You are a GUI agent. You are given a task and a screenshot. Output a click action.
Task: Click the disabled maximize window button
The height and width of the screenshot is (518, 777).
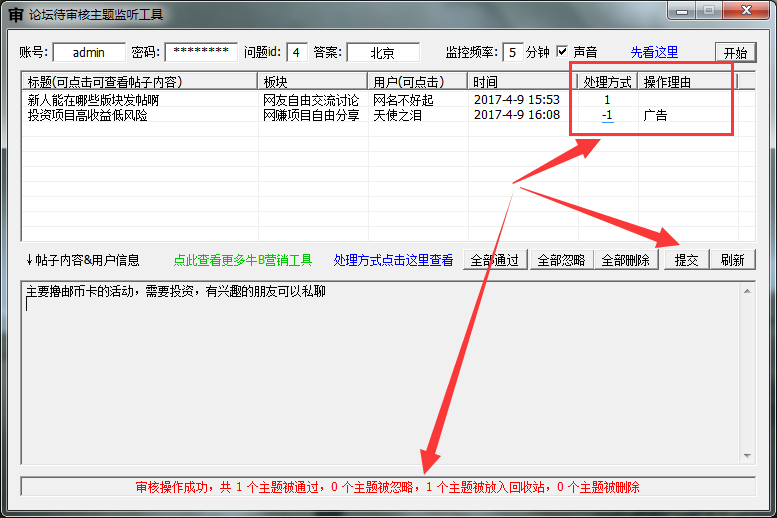tap(709, 11)
